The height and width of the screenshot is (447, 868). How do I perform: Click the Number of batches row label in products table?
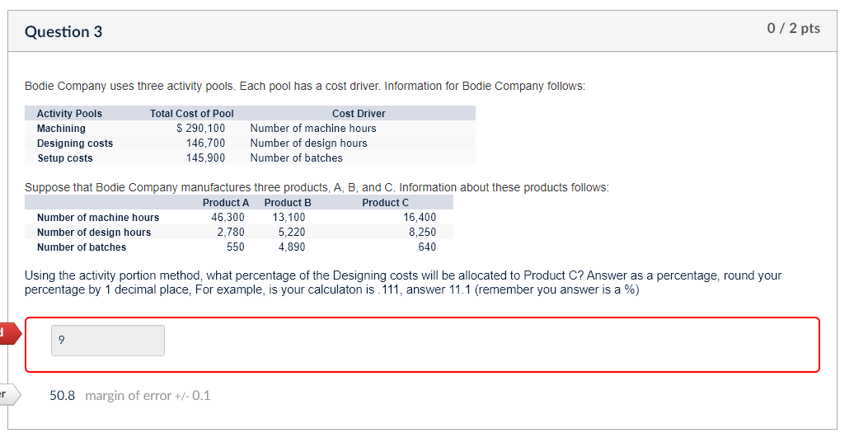82,247
